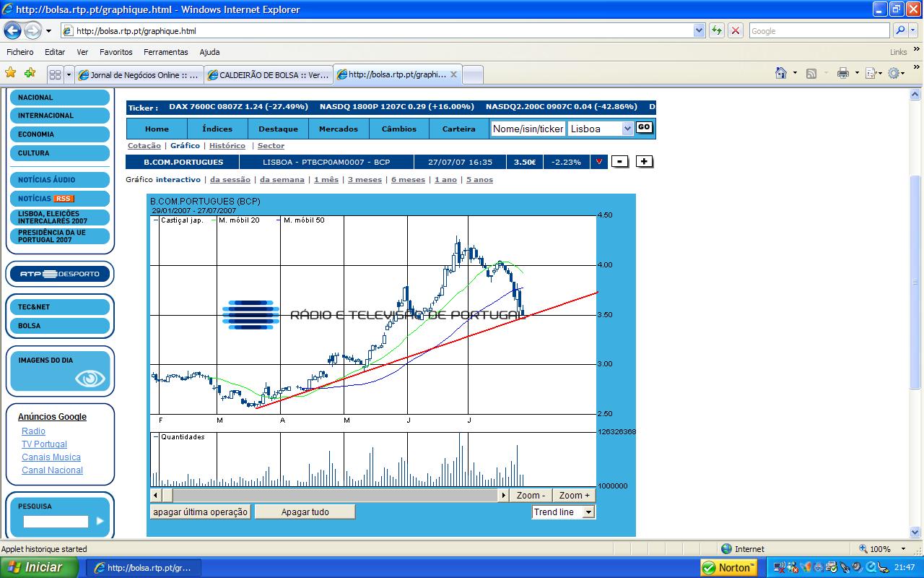Click the Internet security zone globe in status bar
924x578 pixels.
tap(726, 549)
